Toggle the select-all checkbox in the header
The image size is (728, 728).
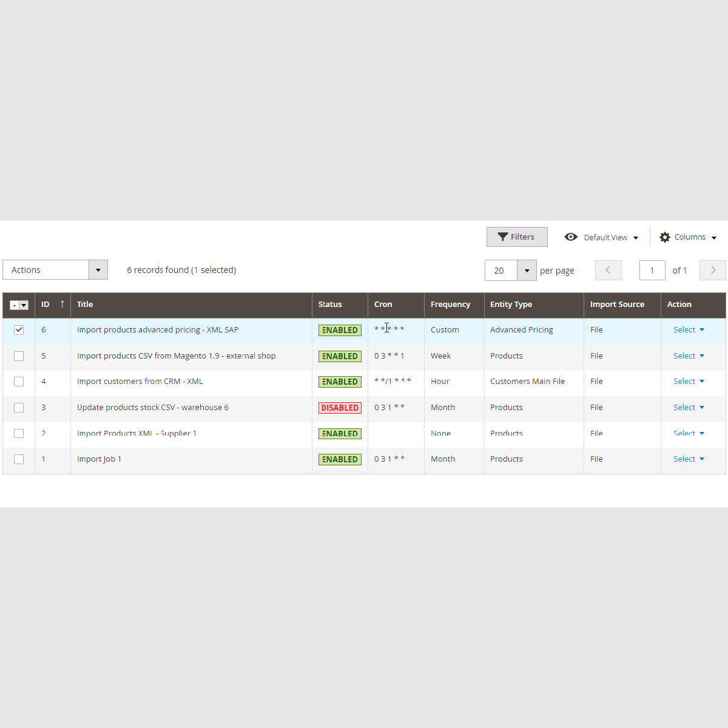pos(14,305)
